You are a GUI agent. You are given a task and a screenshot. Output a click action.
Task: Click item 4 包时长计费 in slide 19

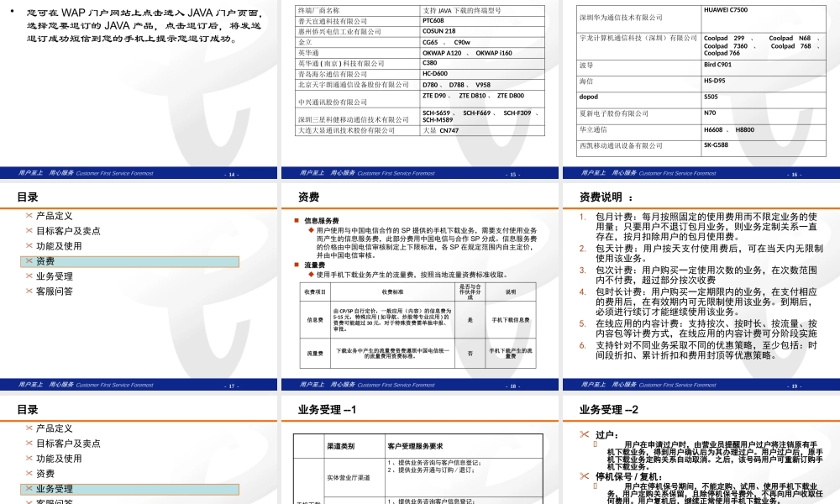coord(706,302)
